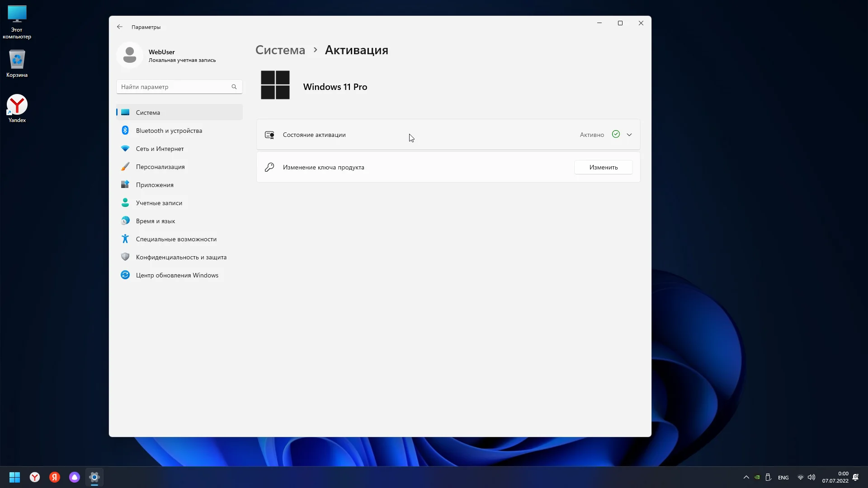Click the search magnifier icon in sidebar
The width and height of the screenshot is (868, 488).
pos(234,87)
